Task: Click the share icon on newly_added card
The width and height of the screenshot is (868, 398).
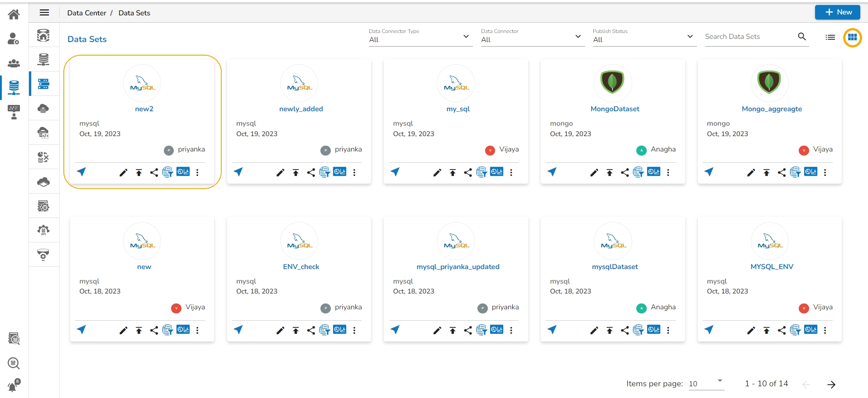Action: point(311,172)
